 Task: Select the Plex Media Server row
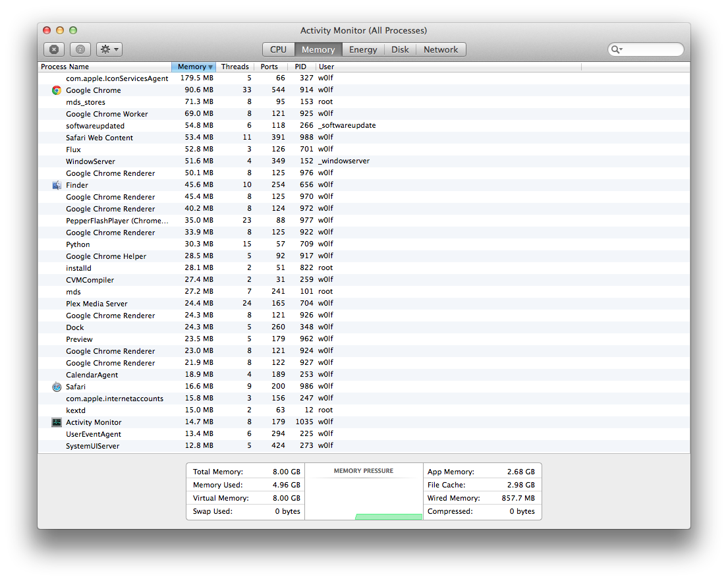pos(364,304)
